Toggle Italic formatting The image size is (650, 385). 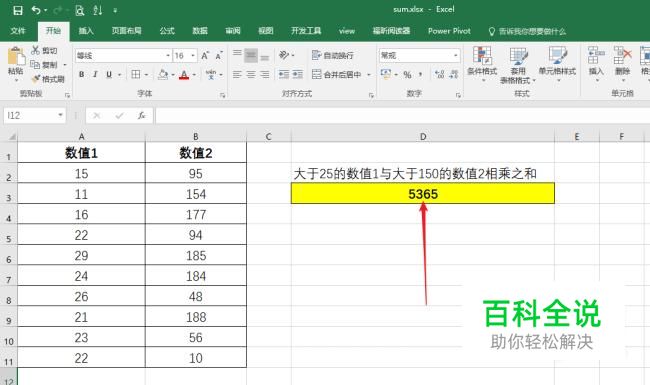[95, 75]
